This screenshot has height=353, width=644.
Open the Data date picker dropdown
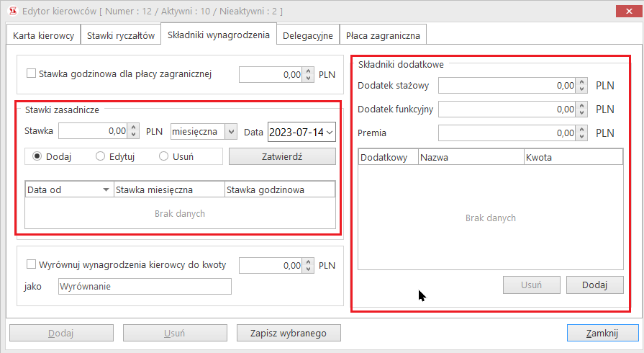[x=330, y=133]
